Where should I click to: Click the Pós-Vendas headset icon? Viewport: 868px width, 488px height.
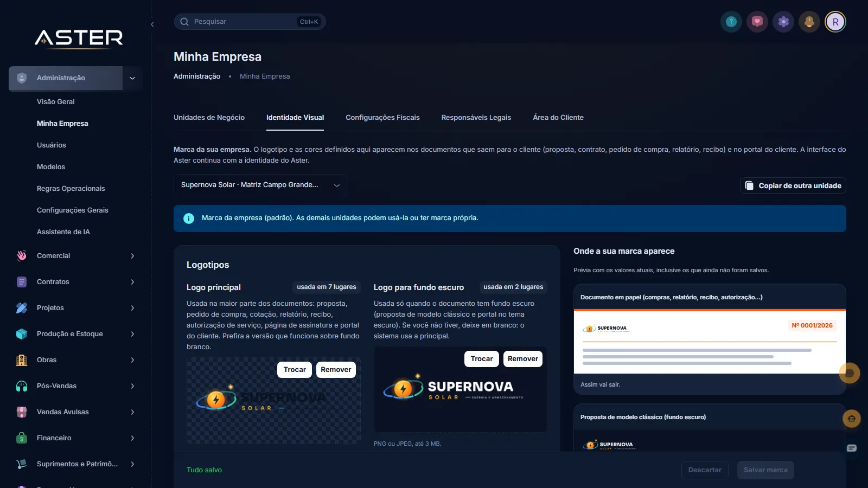[x=22, y=386]
